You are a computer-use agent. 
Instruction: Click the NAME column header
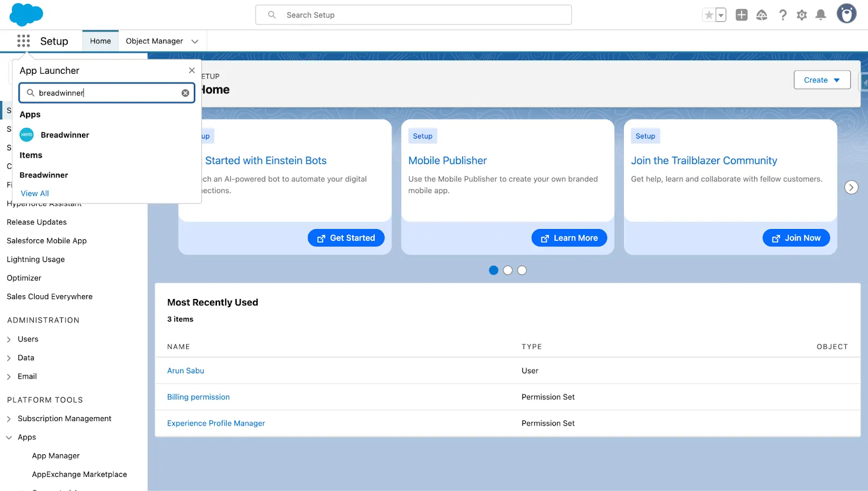click(178, 347)
